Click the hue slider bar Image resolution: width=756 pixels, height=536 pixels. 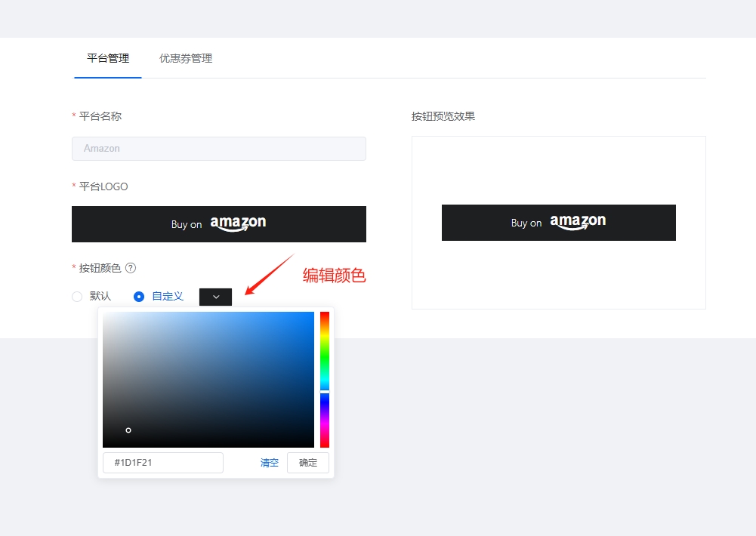tap(325, 379)
